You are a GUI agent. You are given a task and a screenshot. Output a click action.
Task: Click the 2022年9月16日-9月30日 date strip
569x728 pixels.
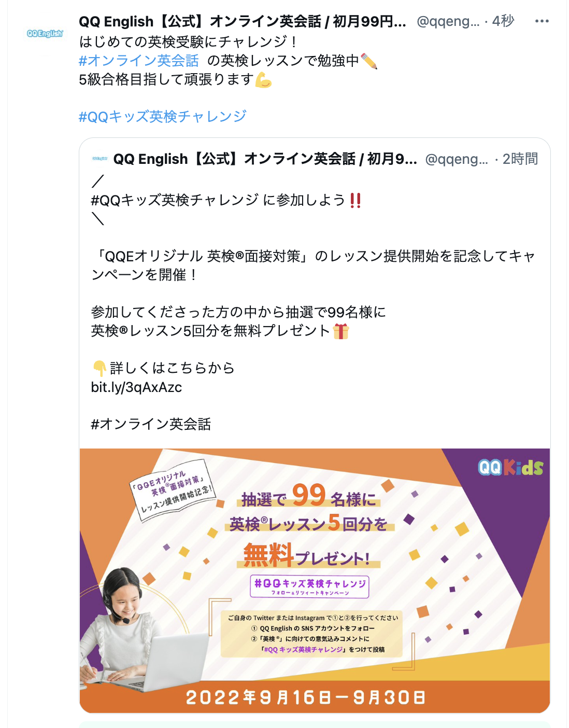point(306,697)
